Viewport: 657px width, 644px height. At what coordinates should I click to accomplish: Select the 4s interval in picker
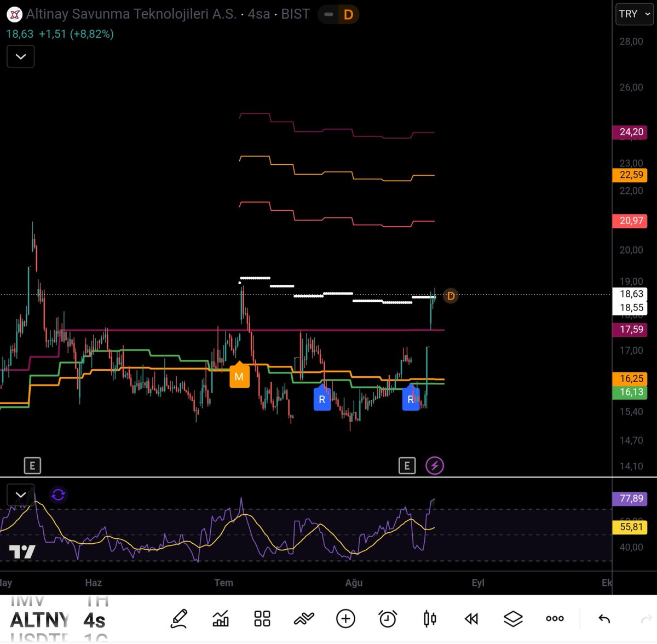pyautogui.click(x=94, y=620)
